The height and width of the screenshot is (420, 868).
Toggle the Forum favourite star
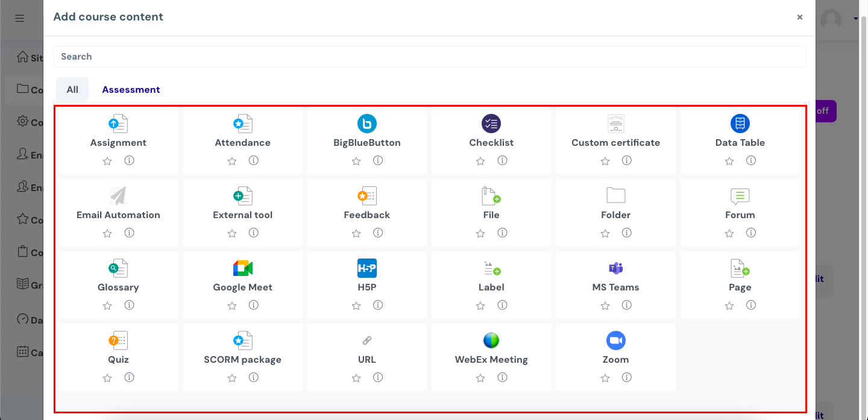tap(729, 233)
